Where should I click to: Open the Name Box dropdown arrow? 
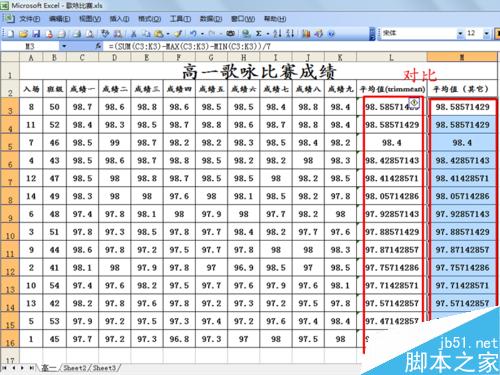coord(64,46)
